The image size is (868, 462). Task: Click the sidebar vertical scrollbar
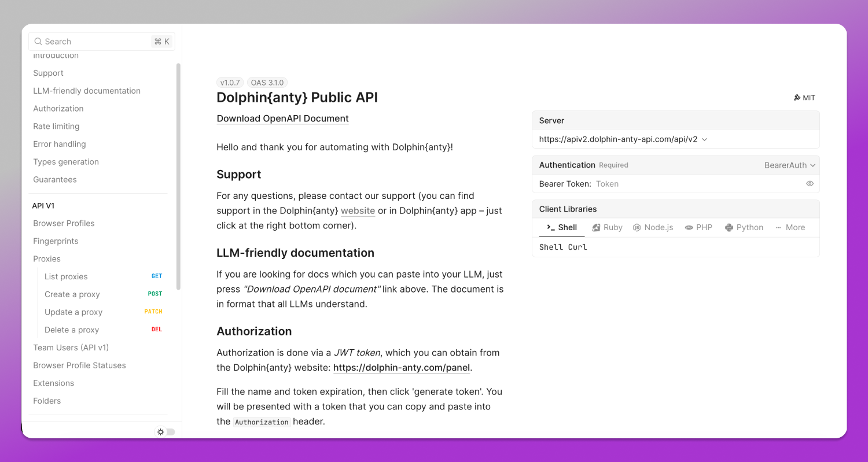tap(178, 176)
